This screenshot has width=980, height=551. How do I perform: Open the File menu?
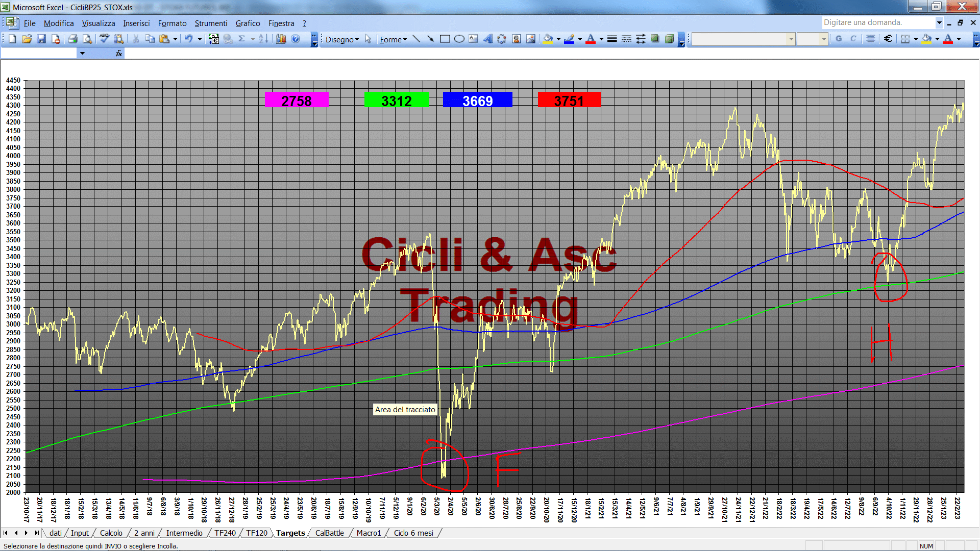point(30,23)
